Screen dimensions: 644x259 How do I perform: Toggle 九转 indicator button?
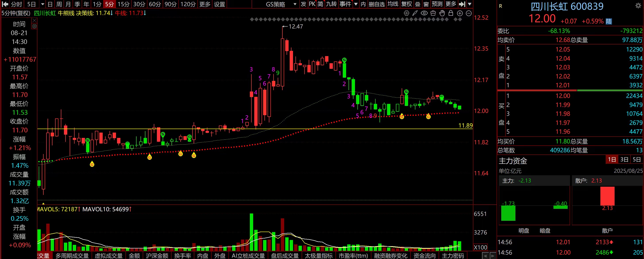pos(331,4)
